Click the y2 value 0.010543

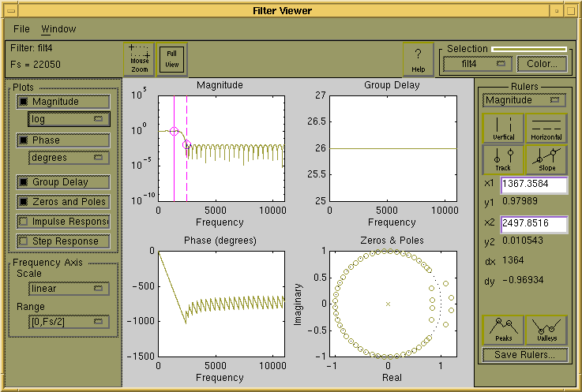click(522, 241)
